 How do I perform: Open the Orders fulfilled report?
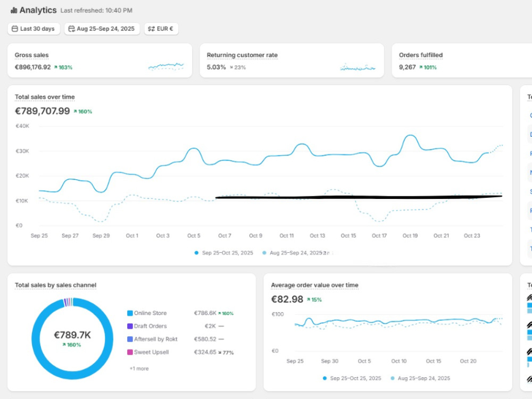click(x=421, y=55)
